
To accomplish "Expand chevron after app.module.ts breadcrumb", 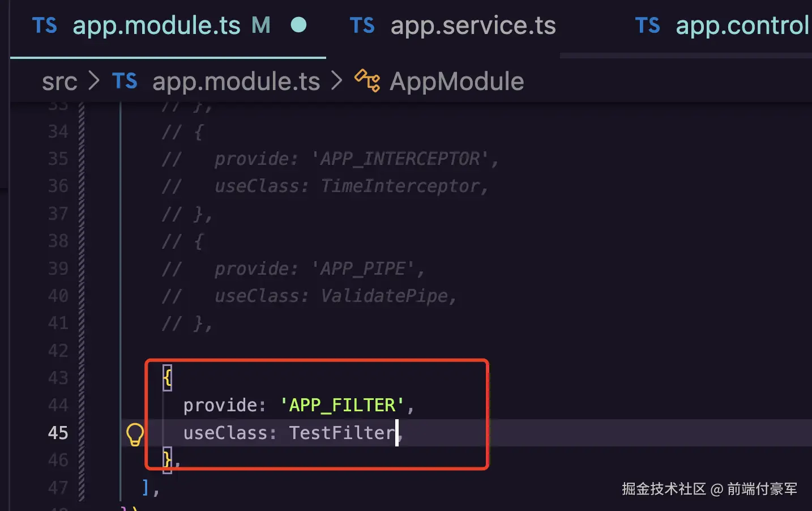I will [337, 80].
